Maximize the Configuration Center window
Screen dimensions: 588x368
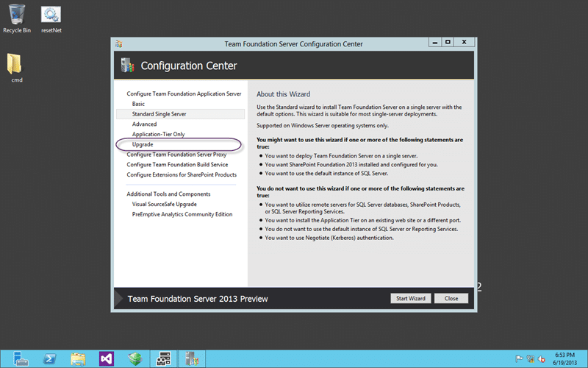pyautogui.click(x=448, y=43)
